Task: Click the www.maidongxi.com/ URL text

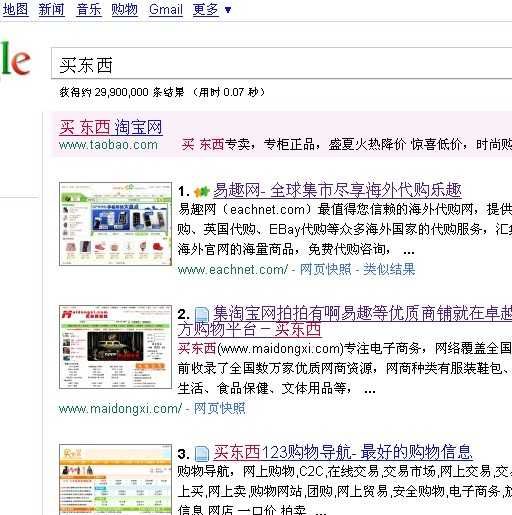Action: click(120, 408)
